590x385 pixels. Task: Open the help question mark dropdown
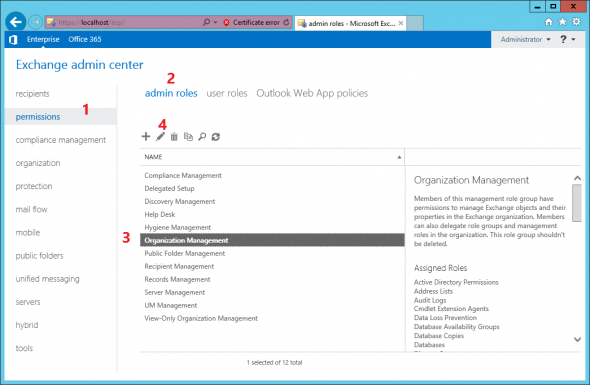[x=567, y=40]
